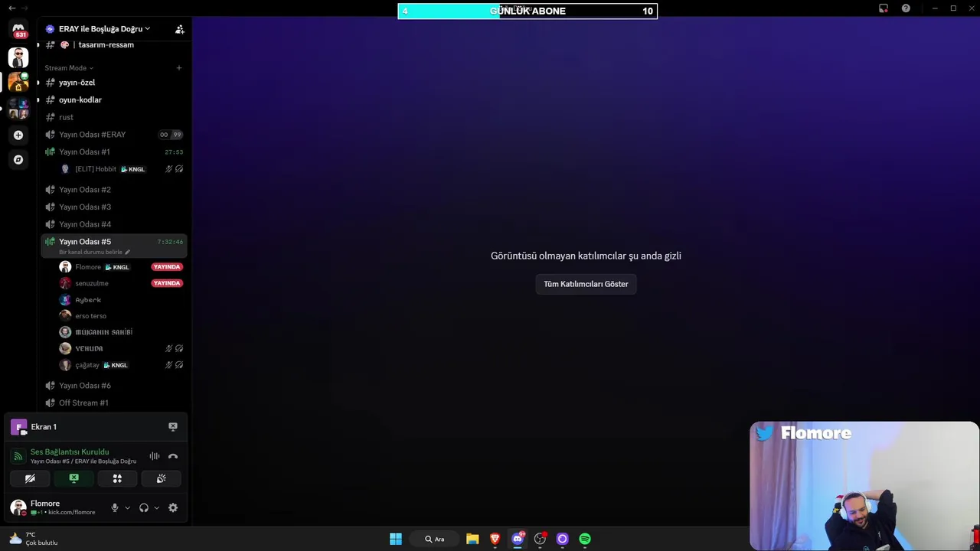
Task: Create a channel in Stream Mode category
Action: pos(179,68)
